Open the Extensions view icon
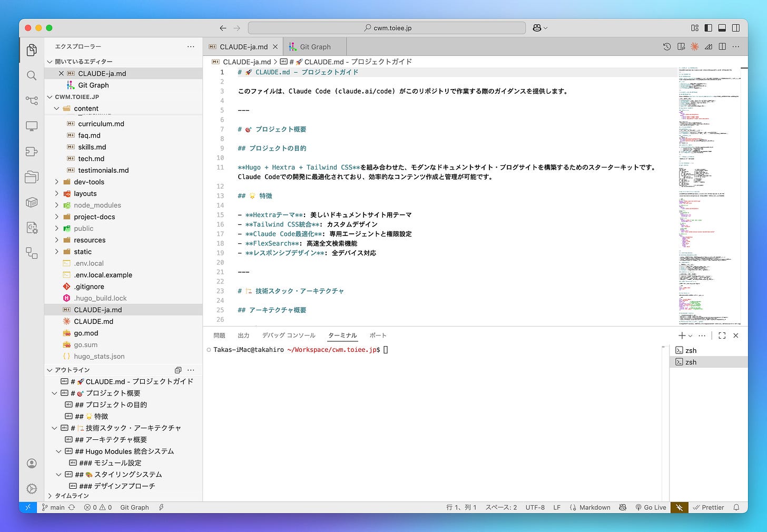Viewport: 767px width, 532px height. [x=32, y=152]
